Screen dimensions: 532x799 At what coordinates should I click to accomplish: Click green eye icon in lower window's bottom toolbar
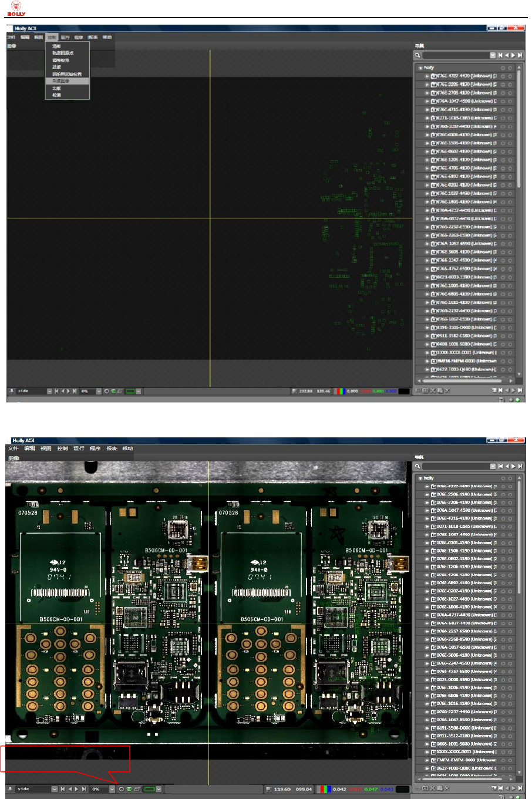129,789
